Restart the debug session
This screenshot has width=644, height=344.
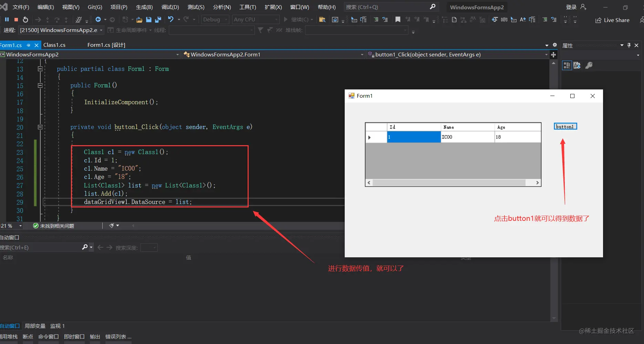point(25,20)
